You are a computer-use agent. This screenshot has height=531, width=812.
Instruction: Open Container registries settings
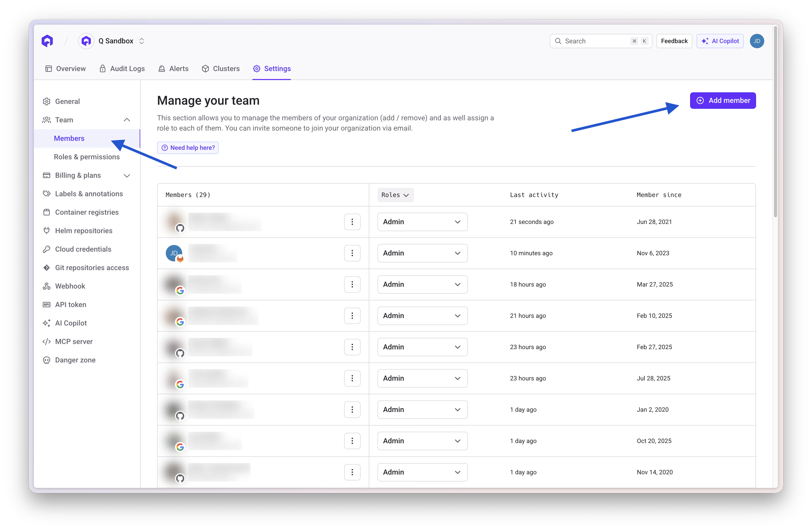(x=87, y=212)
